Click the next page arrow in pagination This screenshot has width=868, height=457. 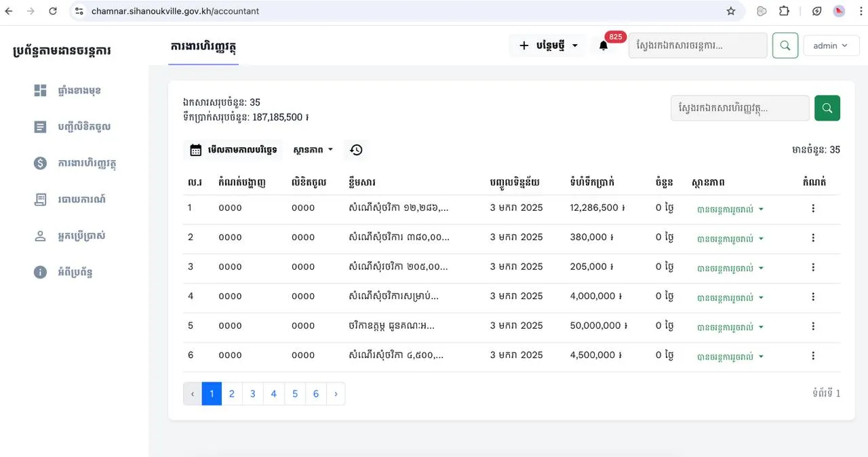pos(336,393)
